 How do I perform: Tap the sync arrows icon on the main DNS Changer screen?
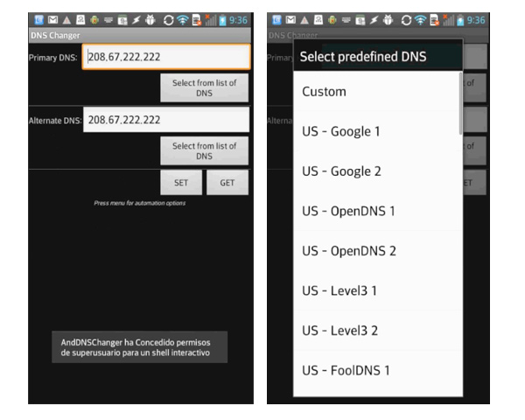(x=168, y=20)
